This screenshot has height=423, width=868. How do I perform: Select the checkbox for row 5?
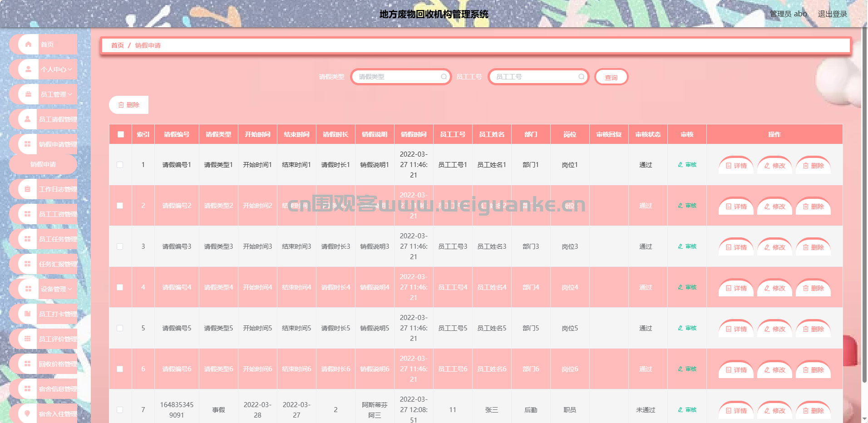coord(120,328)
